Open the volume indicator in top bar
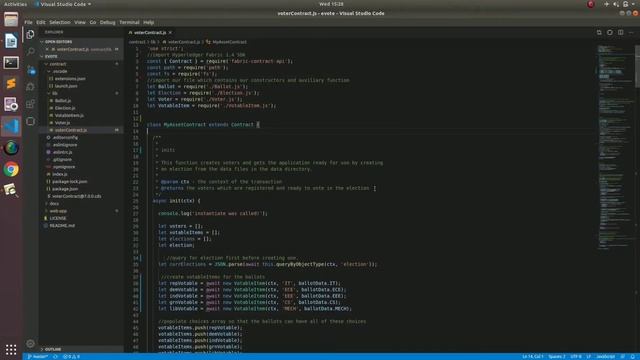Viewport: 640px width, 360px height. (x=616, y=4)
